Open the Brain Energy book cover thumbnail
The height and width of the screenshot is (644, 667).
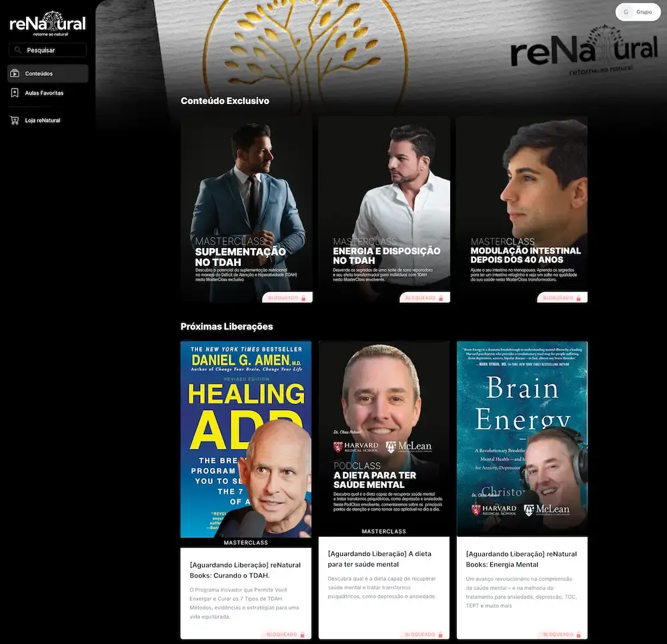click(522, 438)
